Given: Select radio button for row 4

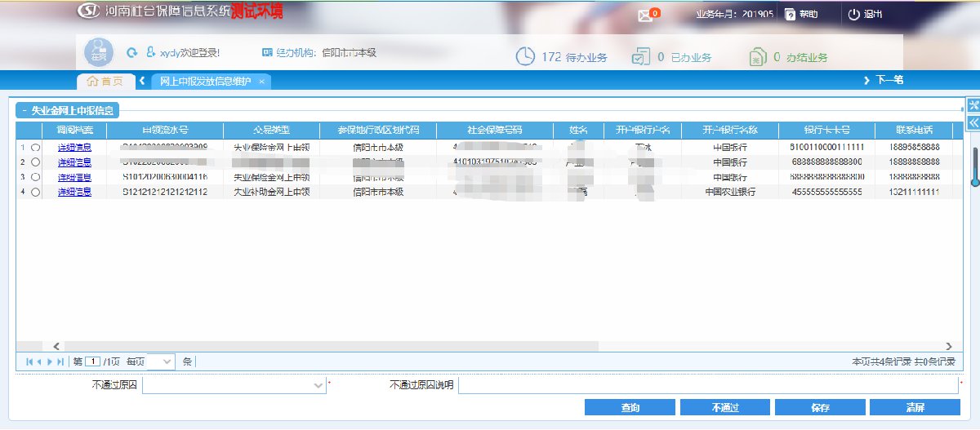Looking at the screenshot, I should point(35,192).
